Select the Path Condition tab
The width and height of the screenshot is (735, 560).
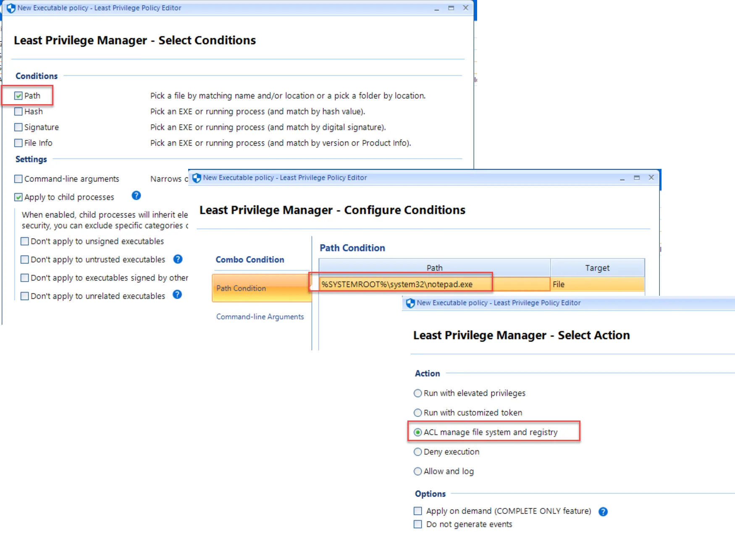click(x=241, y=288)
